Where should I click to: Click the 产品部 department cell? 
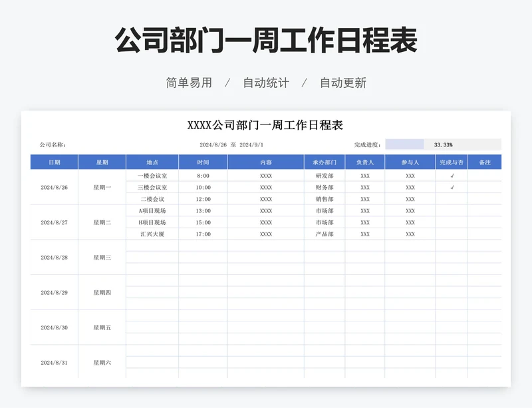pos(325,234)
